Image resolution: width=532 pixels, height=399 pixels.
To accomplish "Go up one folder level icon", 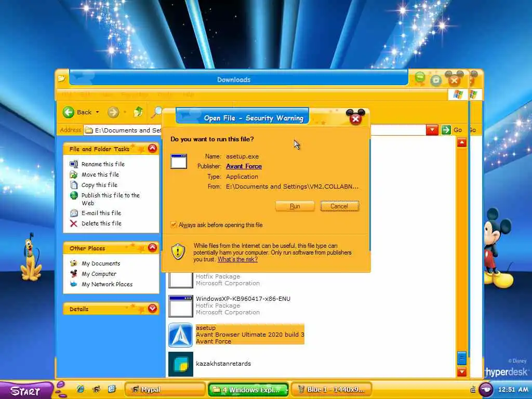I will 138,112.
